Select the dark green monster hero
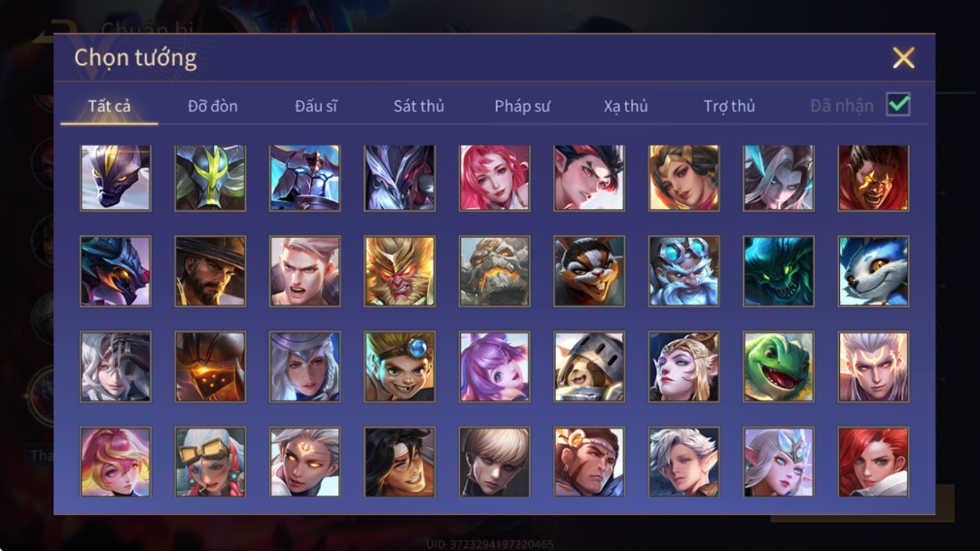This screenshot has height=551, width=980. pos(778,271)
